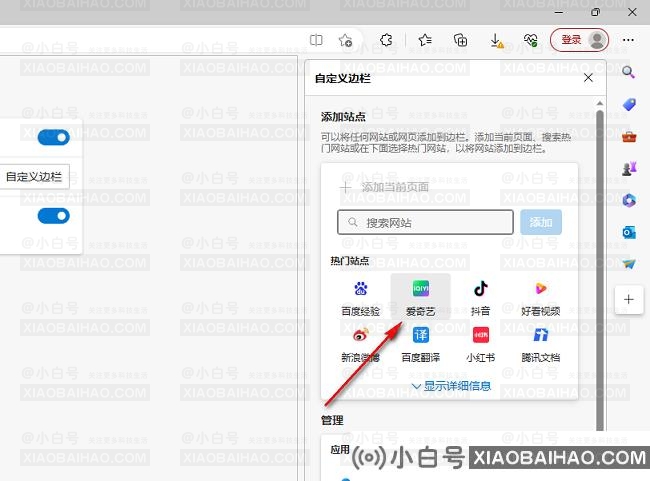Click scrollbar up arrow in panel
Viewport: 650px width, 481px height.
[600, 103]
